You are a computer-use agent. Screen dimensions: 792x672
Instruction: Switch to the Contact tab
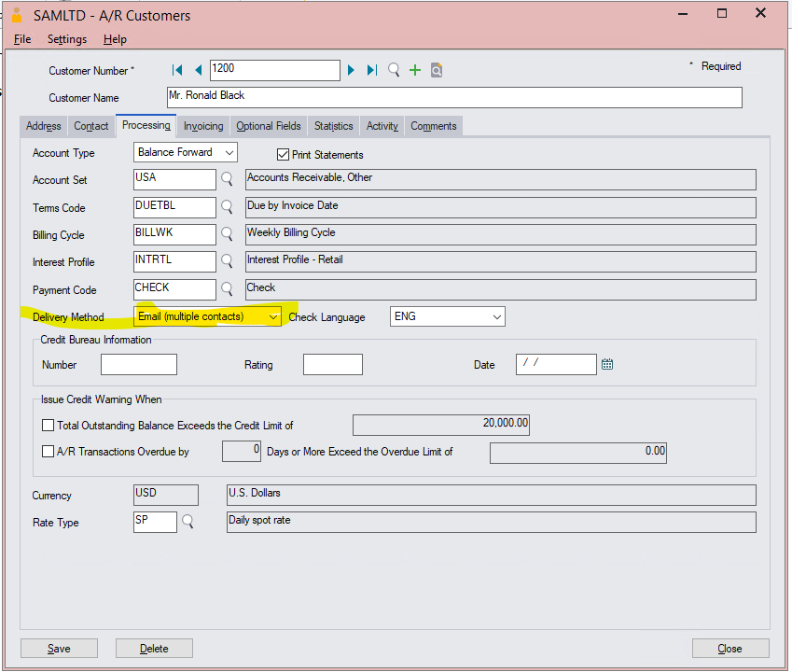(x=90, y=126)
